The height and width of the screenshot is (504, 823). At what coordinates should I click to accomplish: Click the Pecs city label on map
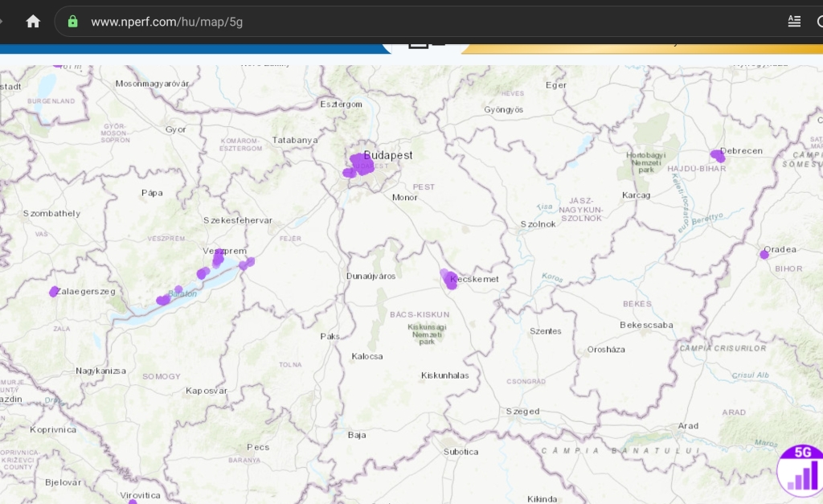[258, 447]
